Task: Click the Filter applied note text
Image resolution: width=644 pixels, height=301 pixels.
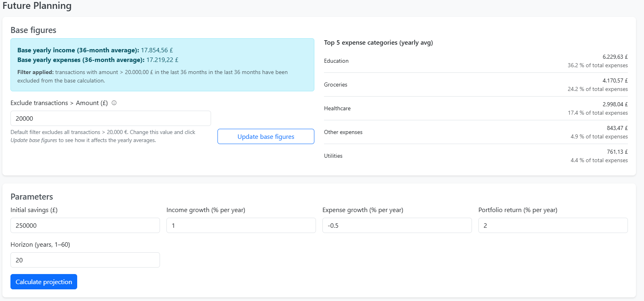Action: (152, 76)
